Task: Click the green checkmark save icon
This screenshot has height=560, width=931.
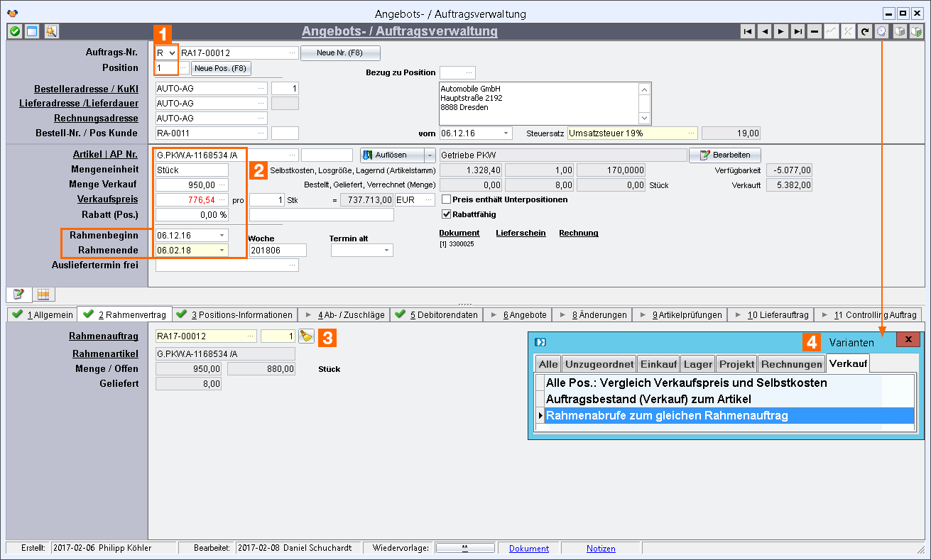Action: point(14,31)
